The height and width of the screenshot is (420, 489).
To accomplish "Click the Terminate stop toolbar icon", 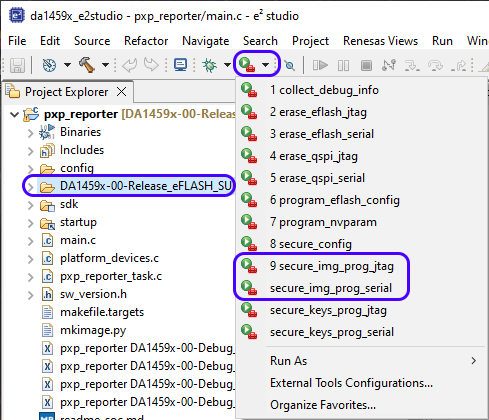I will point(366,65).
